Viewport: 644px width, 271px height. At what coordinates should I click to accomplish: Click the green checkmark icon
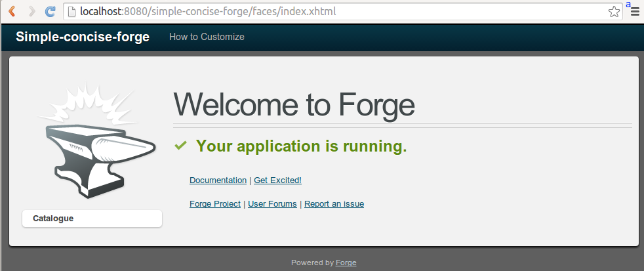[181, 146]
